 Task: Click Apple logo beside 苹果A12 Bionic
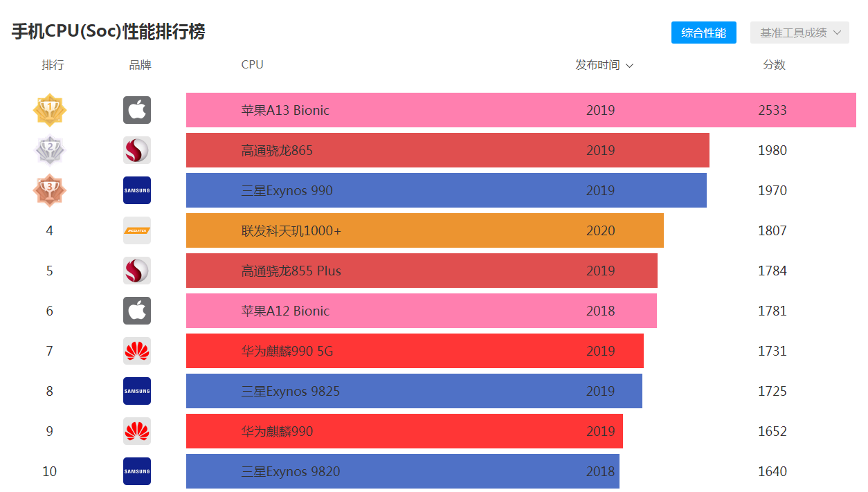[137, 311]
